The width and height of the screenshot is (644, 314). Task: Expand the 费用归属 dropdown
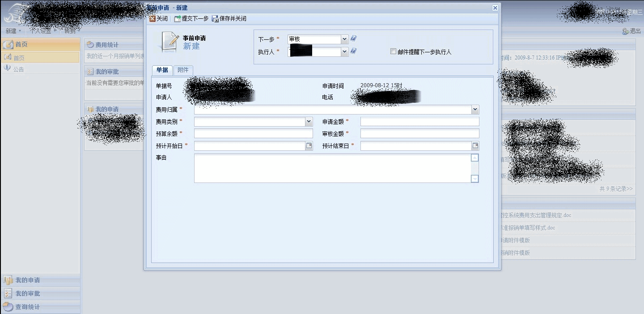[475, 110]
